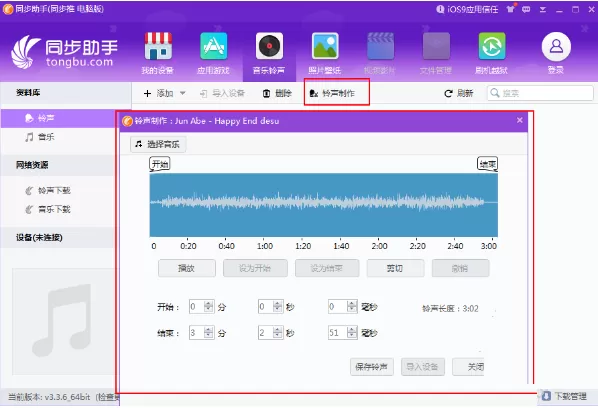The width and height of the screenshot is (598, 408).
Task: Click the 设为结束 button
Action: click(x=326, y=268)
